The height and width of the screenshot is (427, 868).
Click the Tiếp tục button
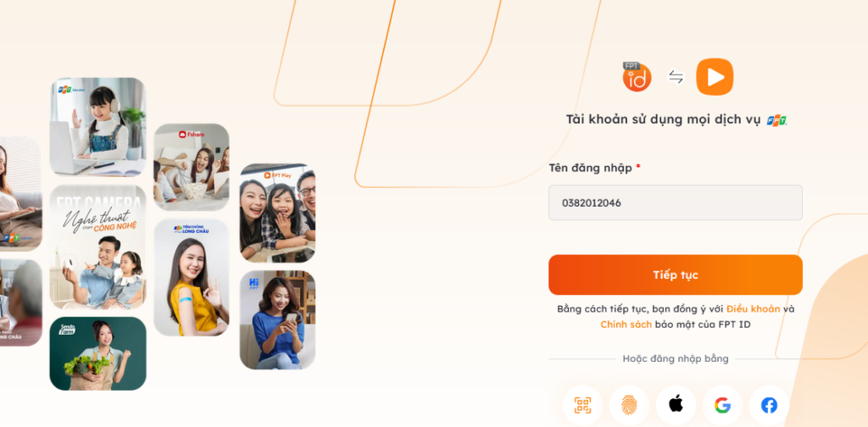676,274
